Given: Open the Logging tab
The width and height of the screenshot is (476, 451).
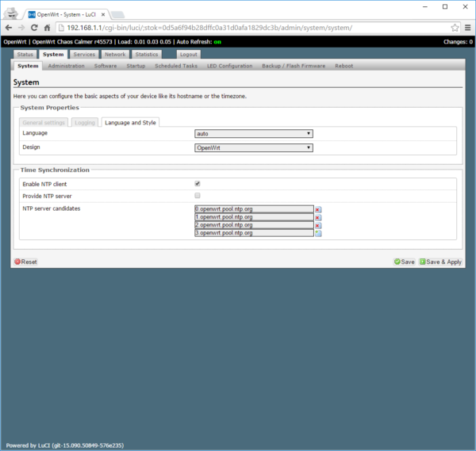Looking at the screenshot, I should pyautogui.click(x=85, y=122).
